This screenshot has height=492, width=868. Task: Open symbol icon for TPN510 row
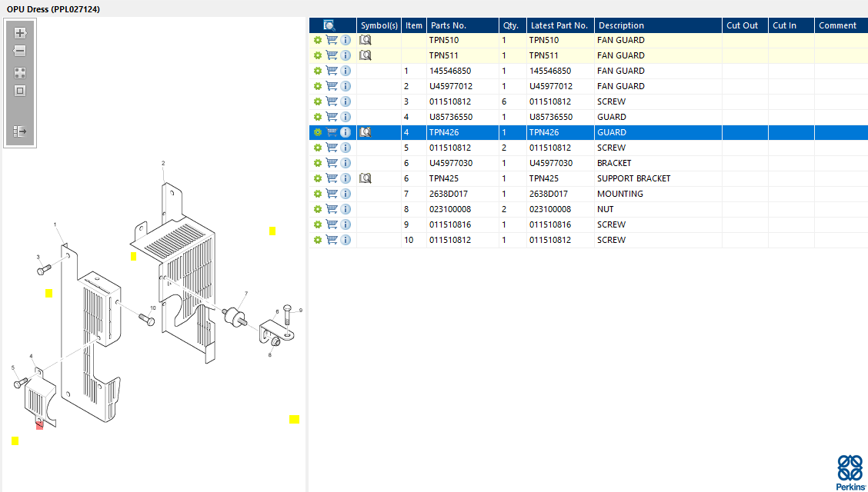(x=366, y=40)
